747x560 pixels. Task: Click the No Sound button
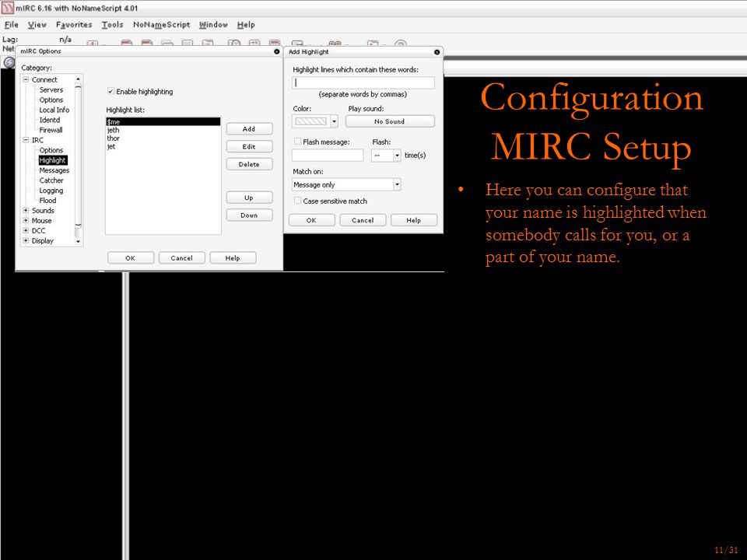390,121
